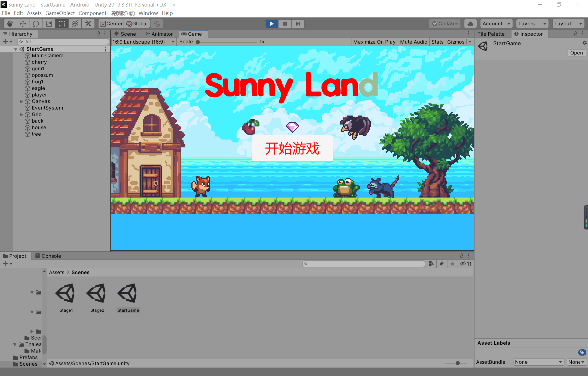Select Main Camera in Hierarchy
This screenshot has height=376, width=588.
pos(47,56)
